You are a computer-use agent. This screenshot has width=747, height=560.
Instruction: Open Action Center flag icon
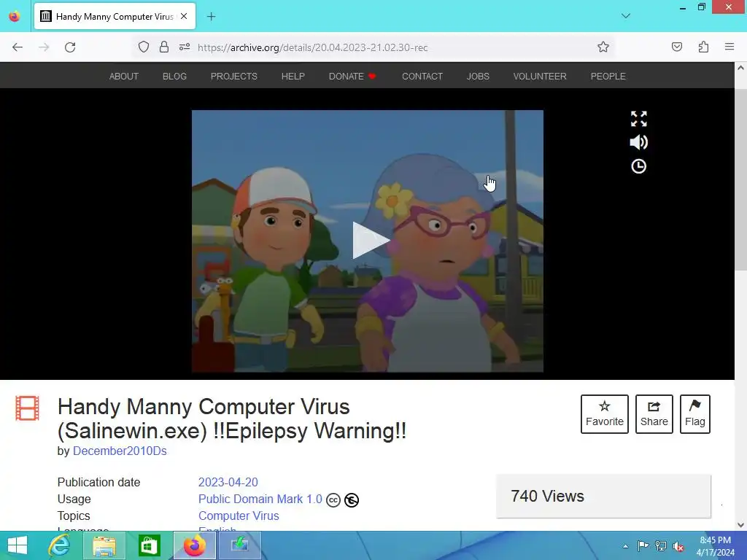[x=643, y=545]
